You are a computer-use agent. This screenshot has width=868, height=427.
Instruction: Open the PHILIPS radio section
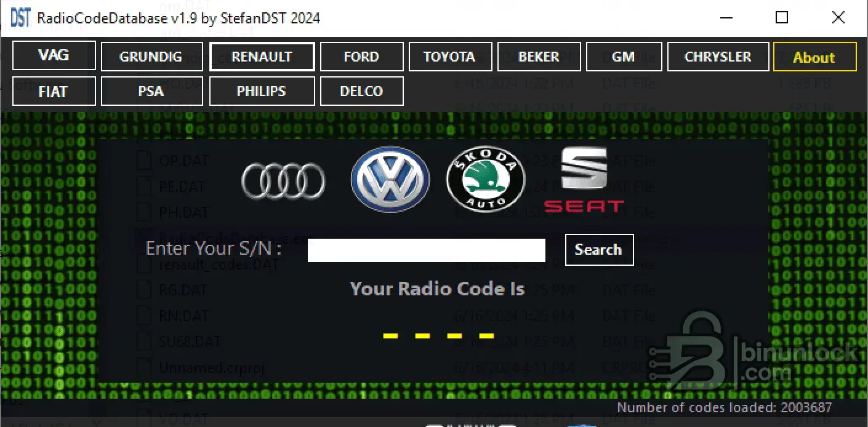(262, 92)
